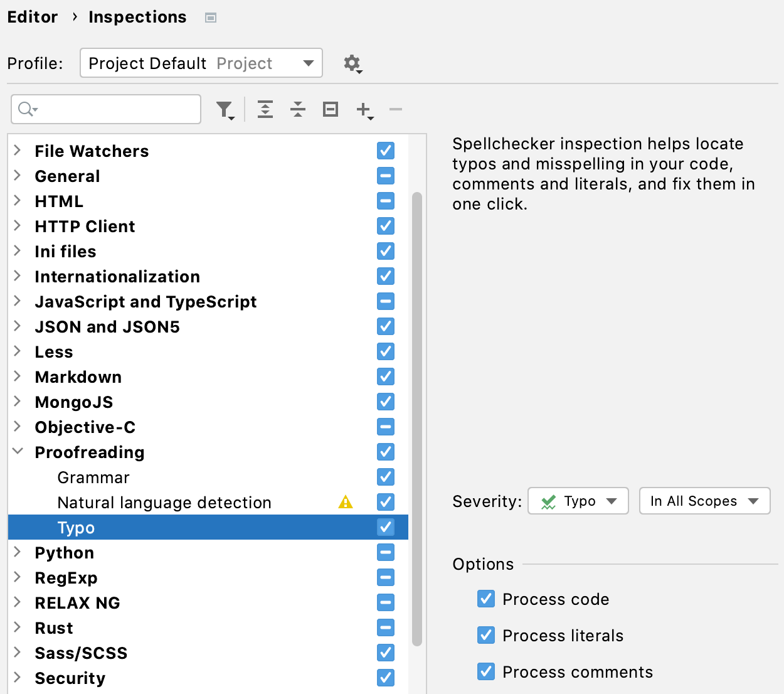Open the In All Scopes dropdown
784x694 pixels.
pyautogui.click(x=704, y=501)
